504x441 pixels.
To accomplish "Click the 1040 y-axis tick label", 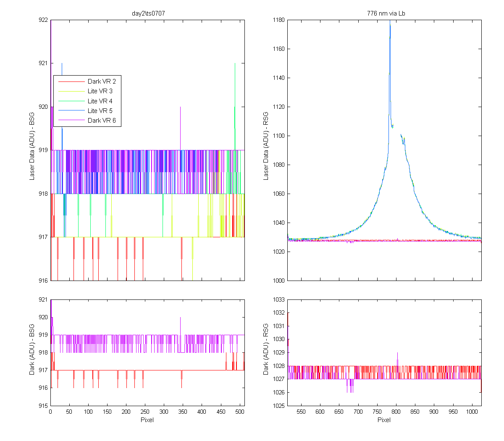I will (x=278, y=223).
